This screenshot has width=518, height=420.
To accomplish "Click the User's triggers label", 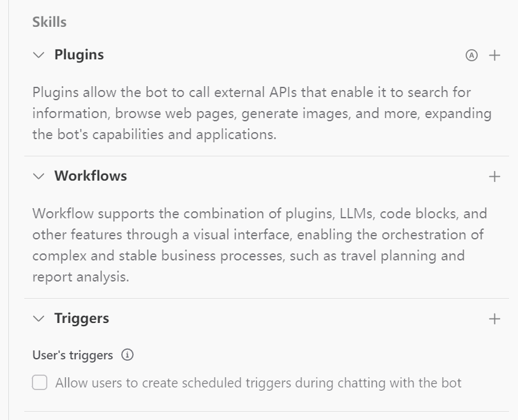I will 73,356.
